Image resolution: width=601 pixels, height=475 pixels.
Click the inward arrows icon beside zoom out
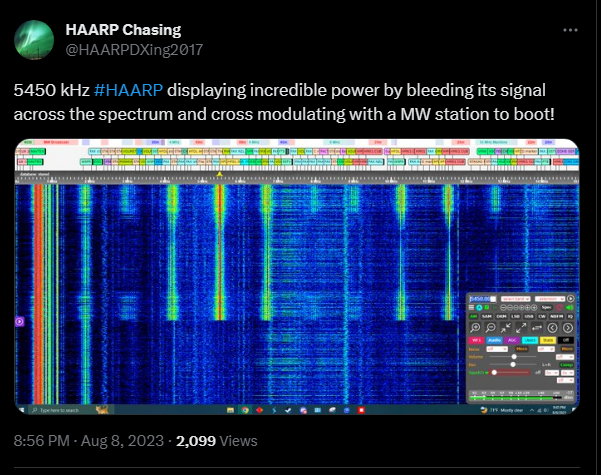(x=506, y=328)
